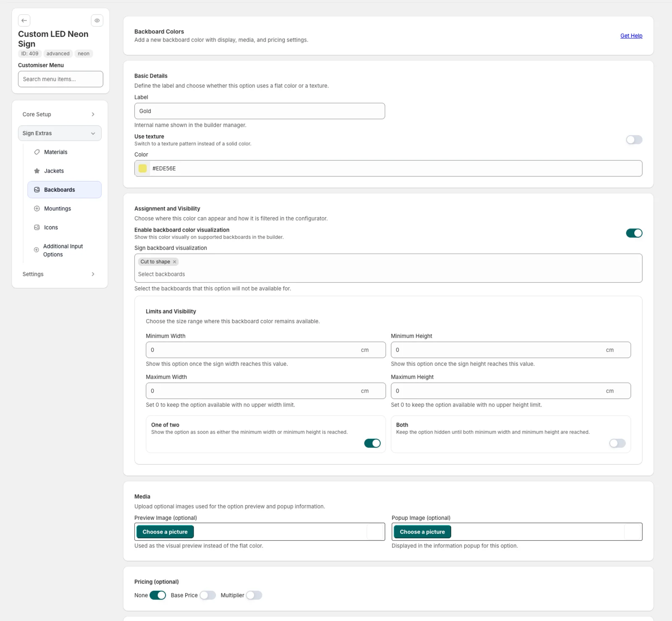Click the advanced tag
Screen dimensions: 672x621
coord(58,54)
